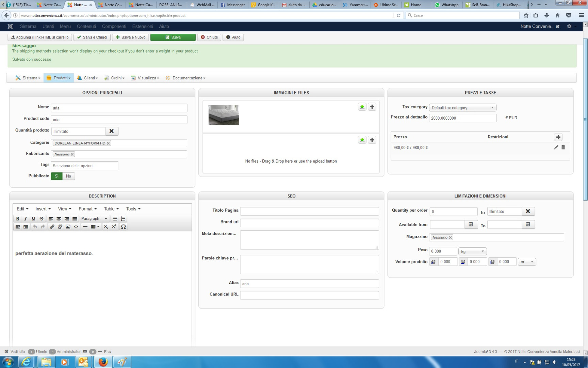Viewport: 588px width, 368px height.
Task: Open the Contenuti menu
Action: click(x=86, y=26)
